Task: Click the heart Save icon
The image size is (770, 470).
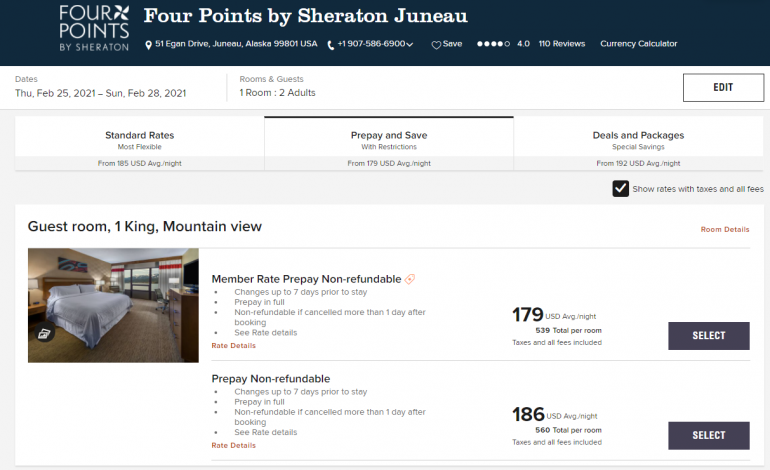Action: point(436,45)
